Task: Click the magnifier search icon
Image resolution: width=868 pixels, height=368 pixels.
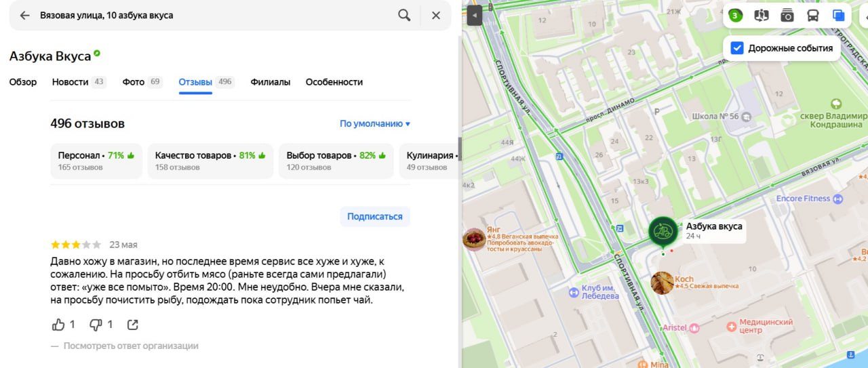Action: (404, 15)
